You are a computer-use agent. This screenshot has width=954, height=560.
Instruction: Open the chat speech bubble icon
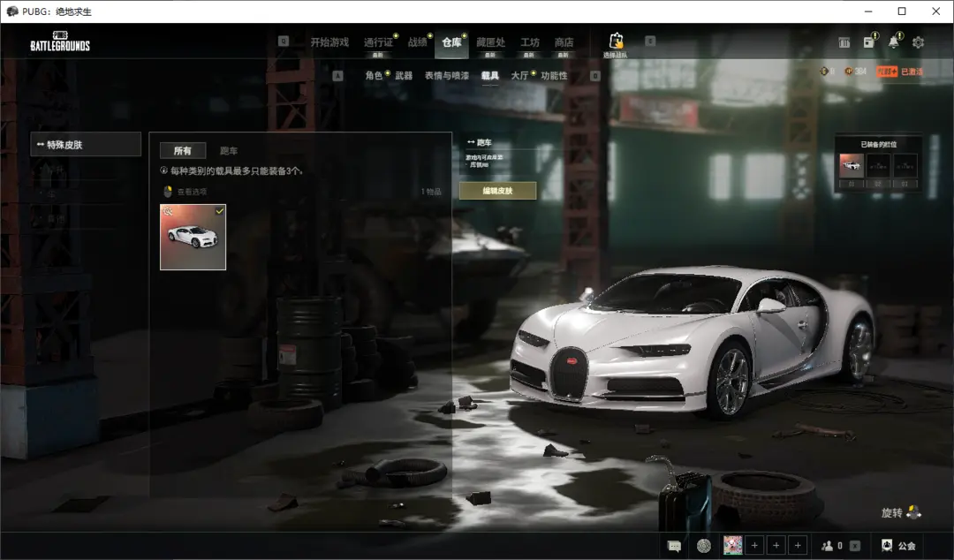point(674,546)
